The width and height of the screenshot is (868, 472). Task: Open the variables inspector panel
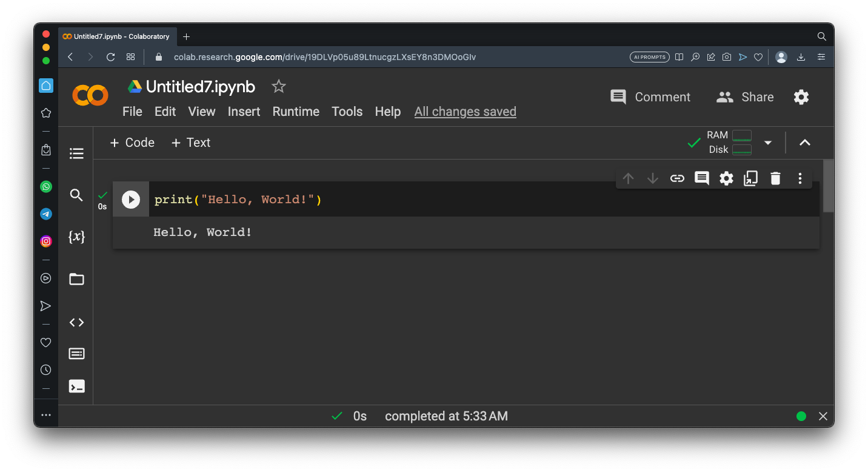76,237
